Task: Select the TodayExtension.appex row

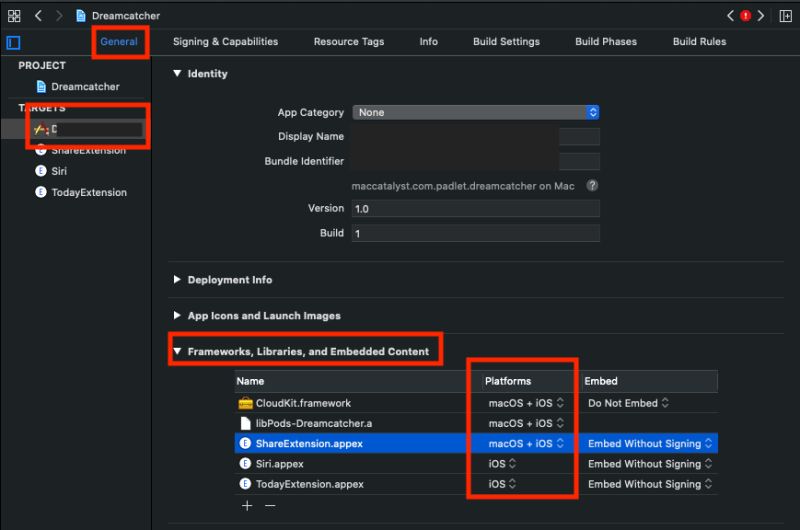Action: pyautogui.click(x=476, y=484)
